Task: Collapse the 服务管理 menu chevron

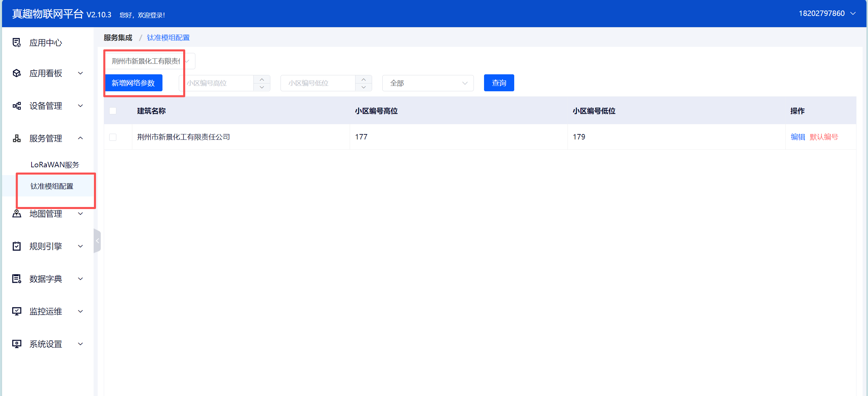Action: point(80,138)
